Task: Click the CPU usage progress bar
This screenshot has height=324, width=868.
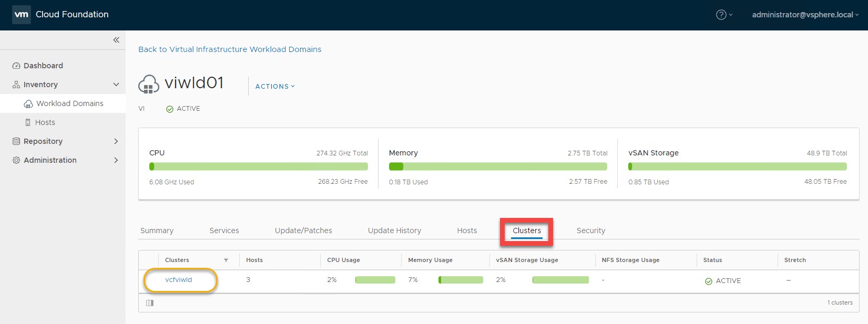Action: click(x=258, y=166)
